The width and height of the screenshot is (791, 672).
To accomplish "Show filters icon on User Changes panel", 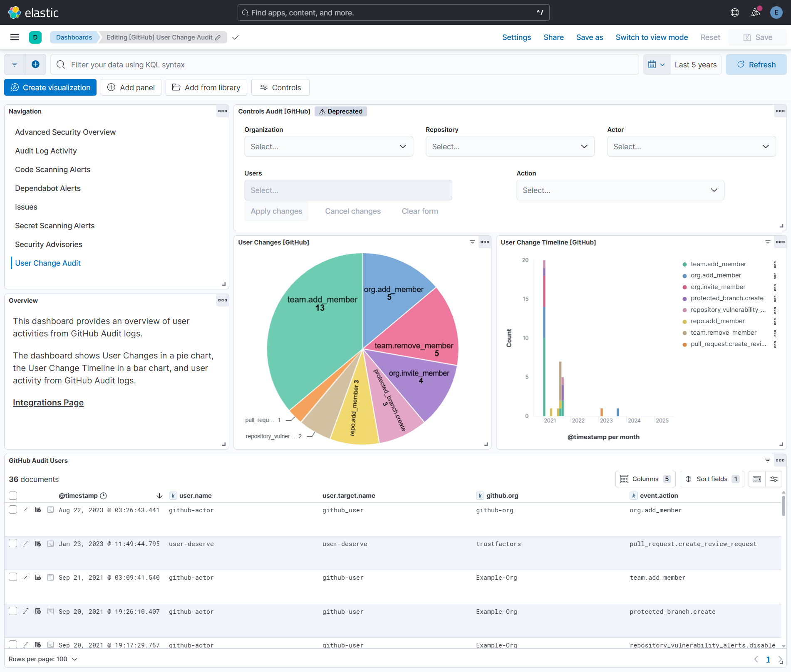I will click(x=472, y=242).
